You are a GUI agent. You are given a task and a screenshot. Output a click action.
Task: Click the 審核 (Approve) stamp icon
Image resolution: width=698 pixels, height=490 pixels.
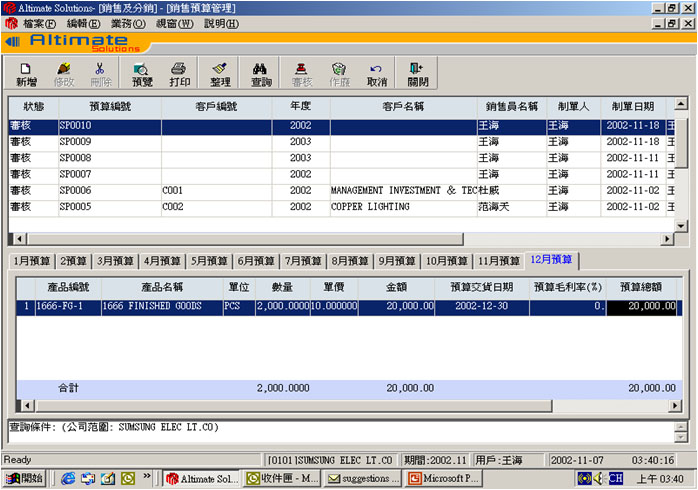pyautogui.click(x=301, y=74)
